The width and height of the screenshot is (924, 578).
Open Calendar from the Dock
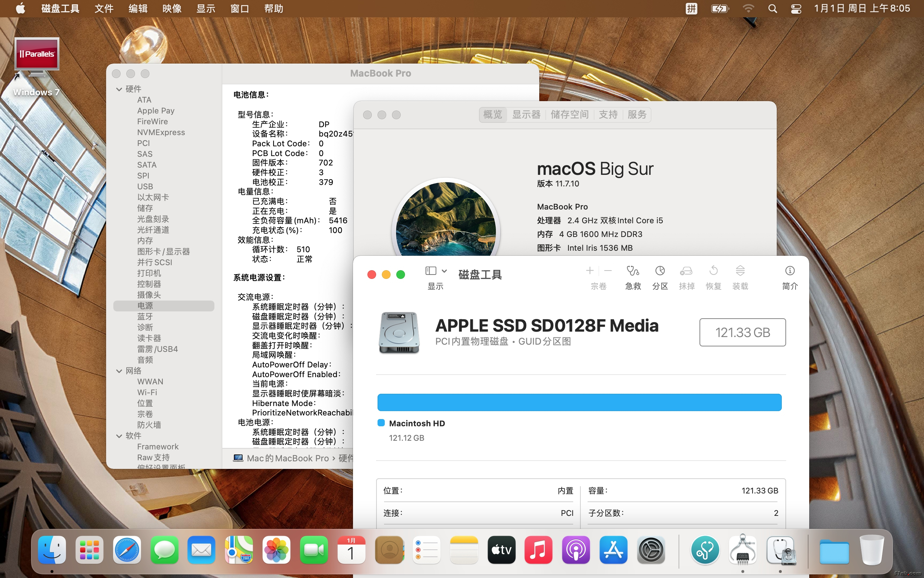tap(351, 550)
